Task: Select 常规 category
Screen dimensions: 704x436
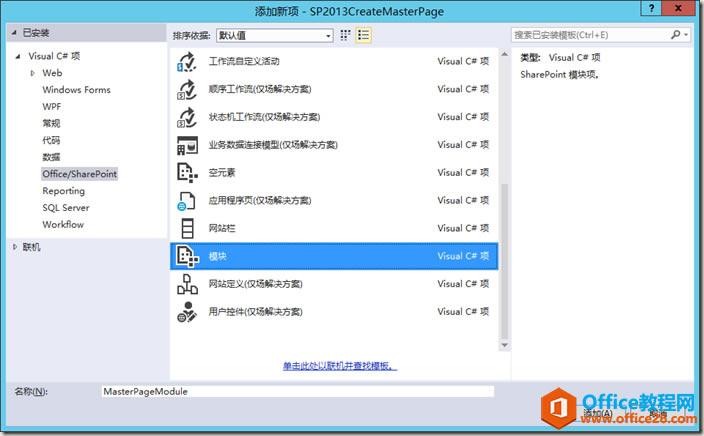Action: pyautogui.click(x=51, y=123)
